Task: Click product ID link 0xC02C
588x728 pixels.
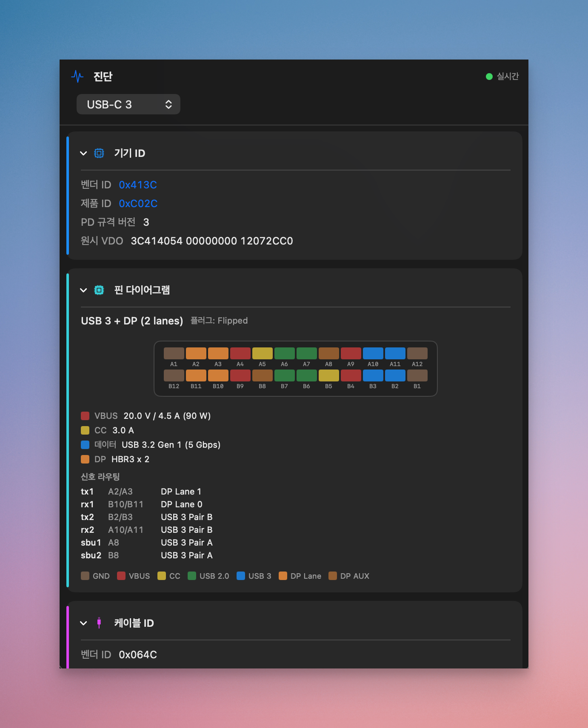Action: 138,204
